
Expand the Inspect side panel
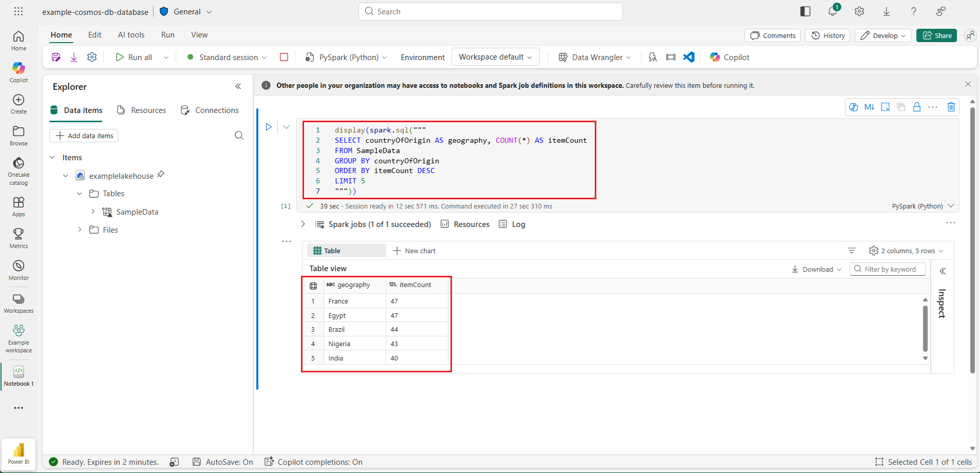click(x=943, y=271)
